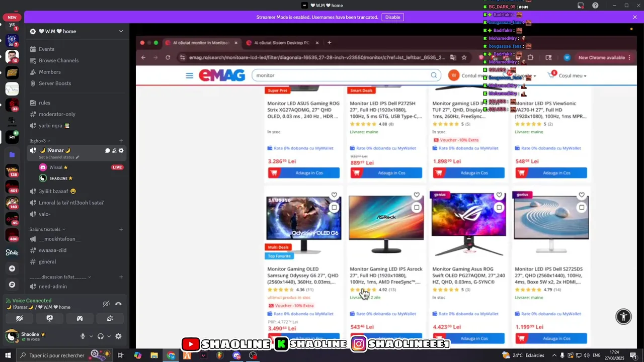
Task: Open Contul meu account menu
Action: [x=467, y=75]
